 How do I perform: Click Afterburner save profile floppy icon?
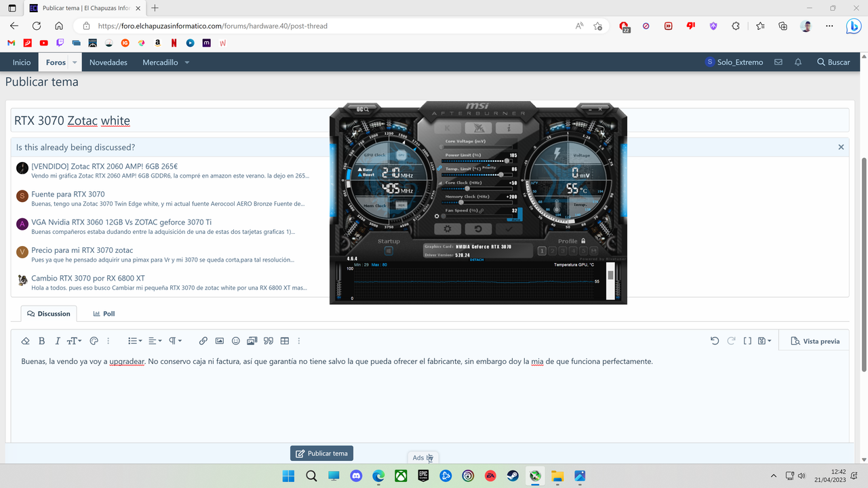coord(594,251)
